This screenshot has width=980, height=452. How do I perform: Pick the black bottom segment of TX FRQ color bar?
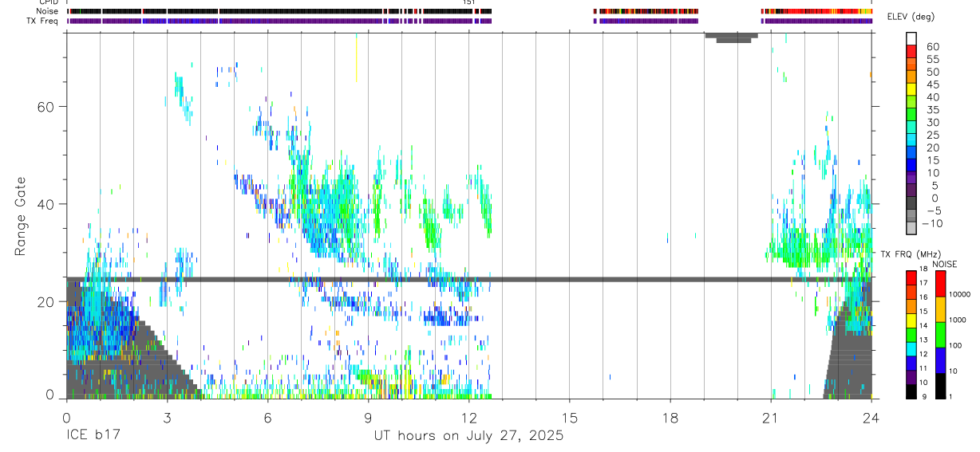[911, 391]
